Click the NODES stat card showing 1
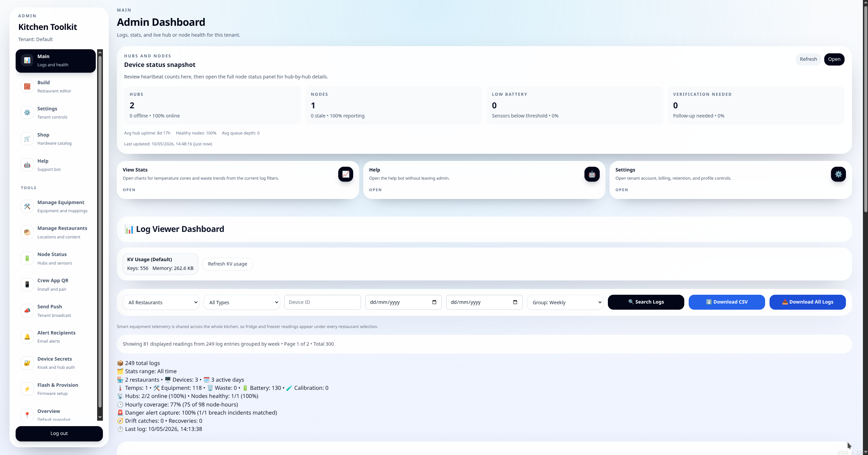 point(394,105)
